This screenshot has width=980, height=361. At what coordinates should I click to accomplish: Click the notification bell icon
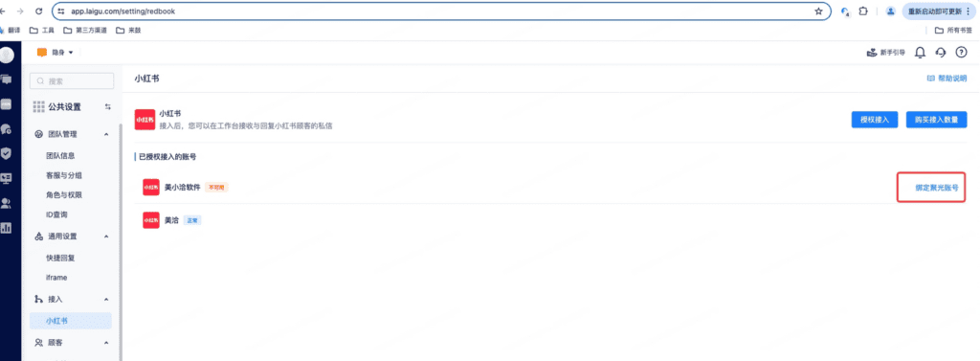[920, 53]
